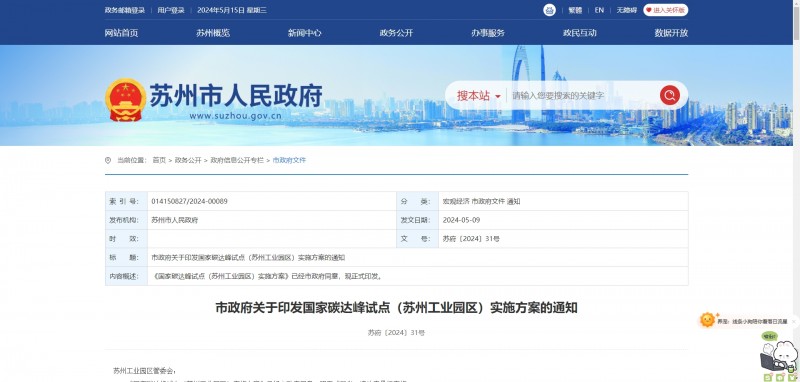Click the green speech bubble above mascot
This screenshot has height=382, width=800.
(x=769, y=336)
